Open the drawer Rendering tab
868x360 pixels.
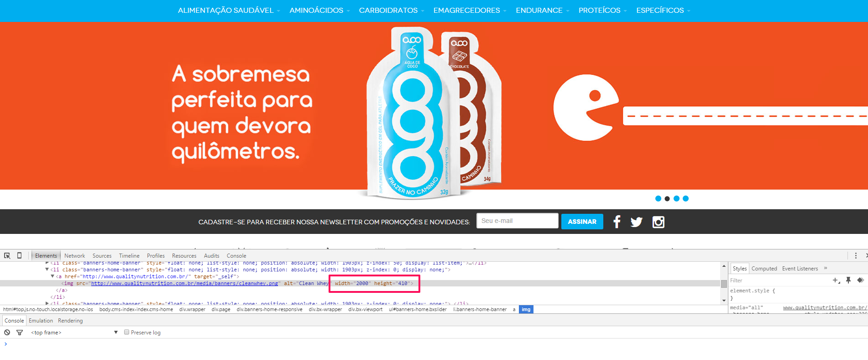coord(70,320)
